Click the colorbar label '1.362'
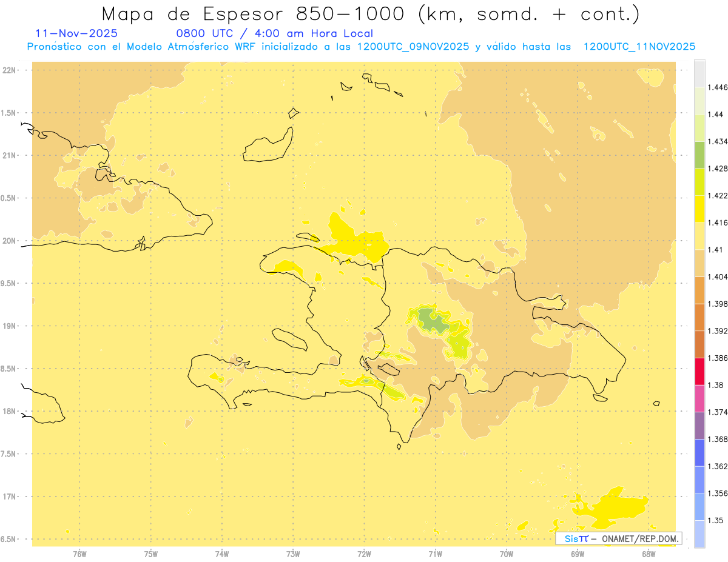Screen dimensions: 728x562 point(718,466)
